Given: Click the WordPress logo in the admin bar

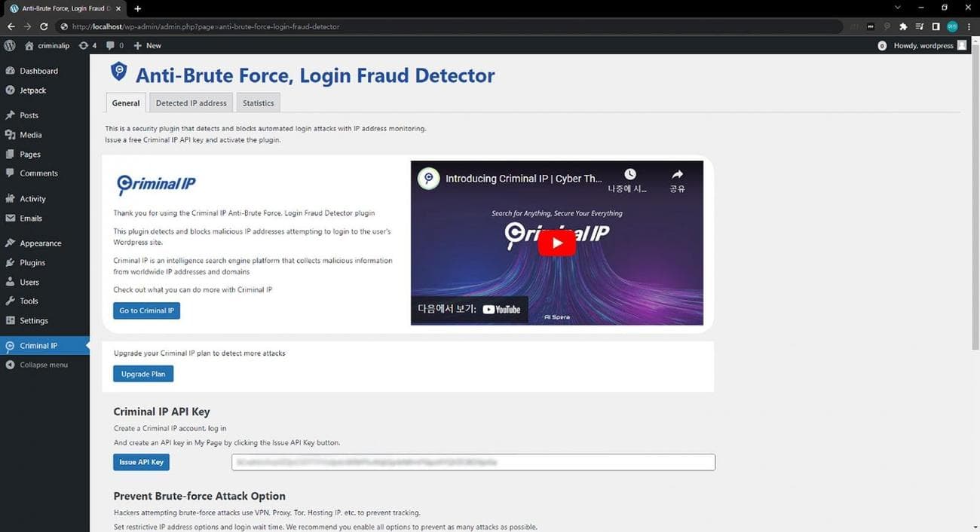Looking at the screenshot, I should pos(9,45).
